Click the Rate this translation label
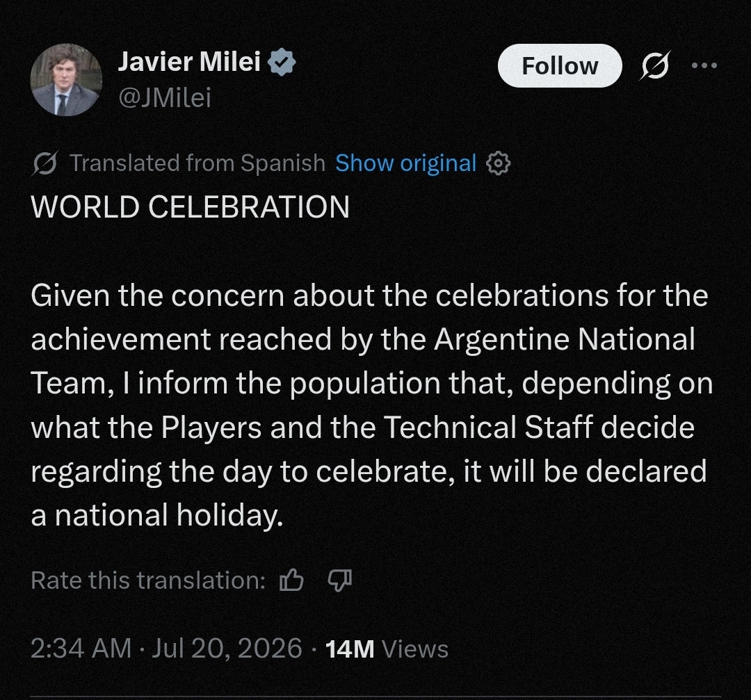 pos(148,580)
